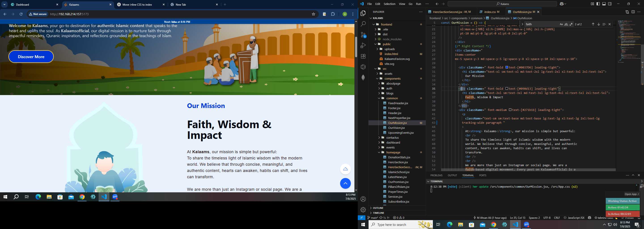Close the find widget
The width and height of the screenshot is (644, 229).
tap(610, 24)
